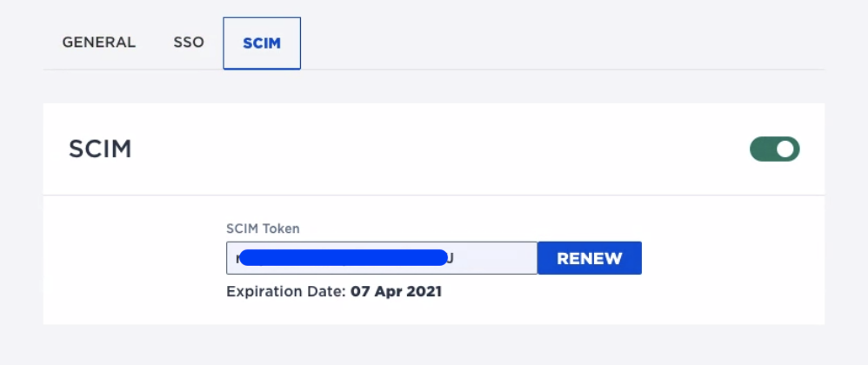The width and height of the screenshot is (868, 365).
Task: Click the last character of the token
Action: point(451,258)
